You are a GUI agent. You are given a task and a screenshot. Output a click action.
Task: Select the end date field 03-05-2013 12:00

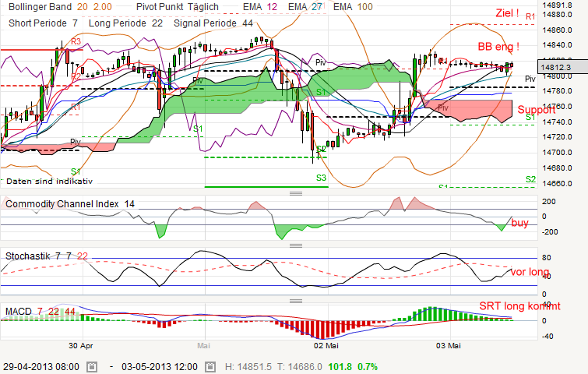(x=160, y=366)
